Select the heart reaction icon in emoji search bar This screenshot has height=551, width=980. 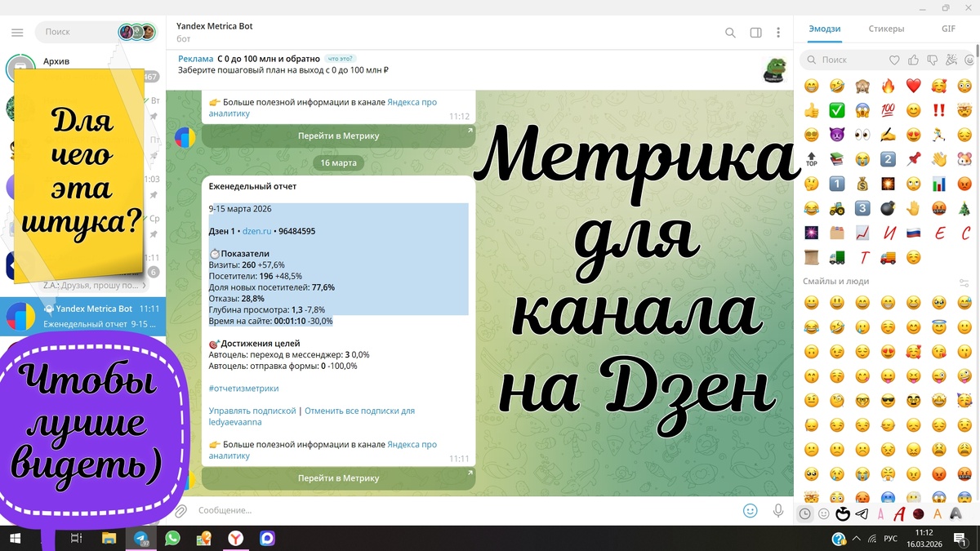(x=894, y=60)
